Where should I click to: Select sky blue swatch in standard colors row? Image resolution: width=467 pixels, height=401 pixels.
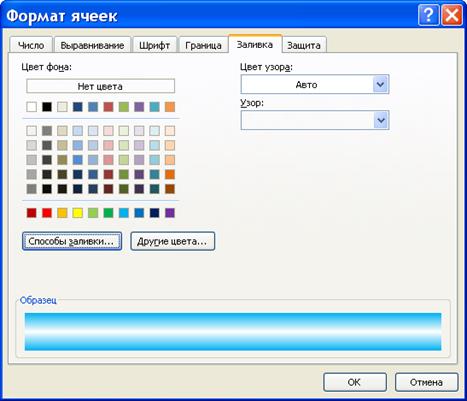click(x=124, y=213)
